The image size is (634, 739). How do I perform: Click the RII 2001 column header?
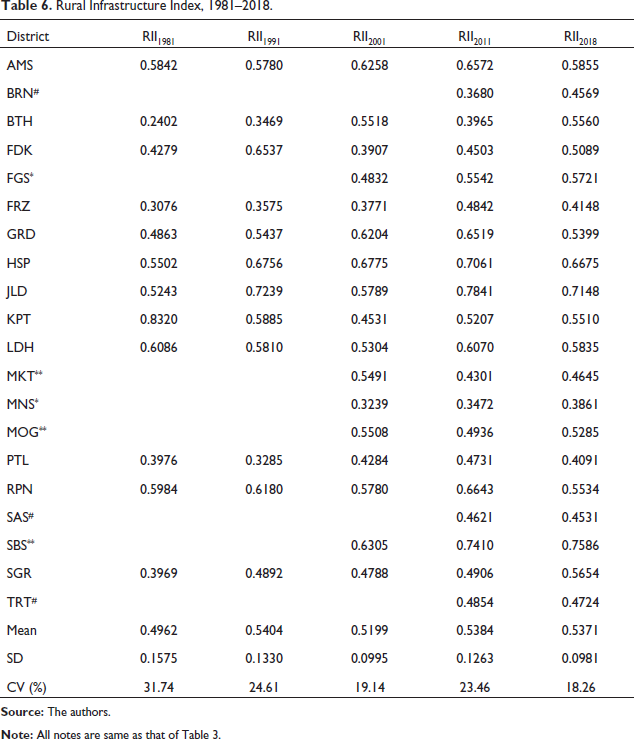(x=370, y=38)
